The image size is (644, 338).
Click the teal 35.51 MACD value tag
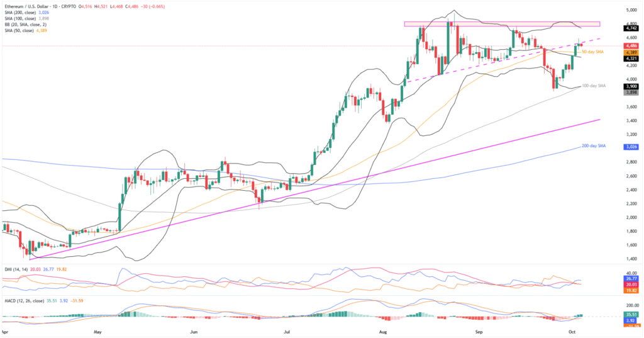(x=631, y=313)
